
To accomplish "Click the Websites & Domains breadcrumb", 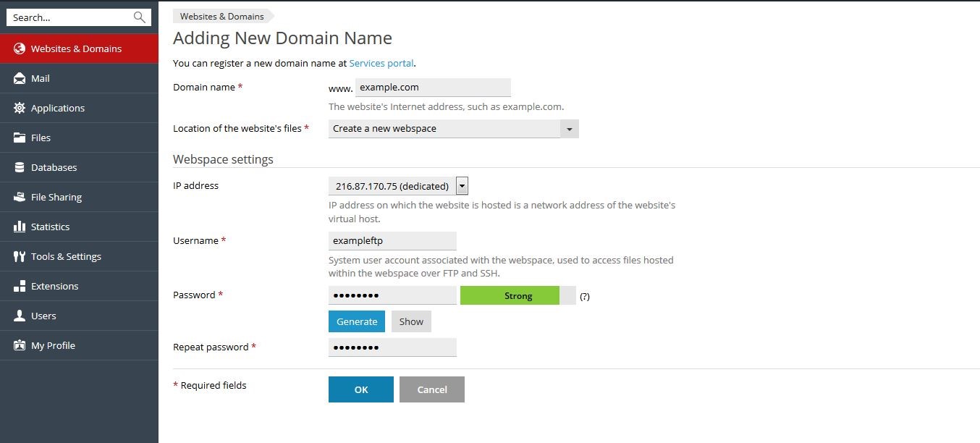I will (x=222, y=16).
